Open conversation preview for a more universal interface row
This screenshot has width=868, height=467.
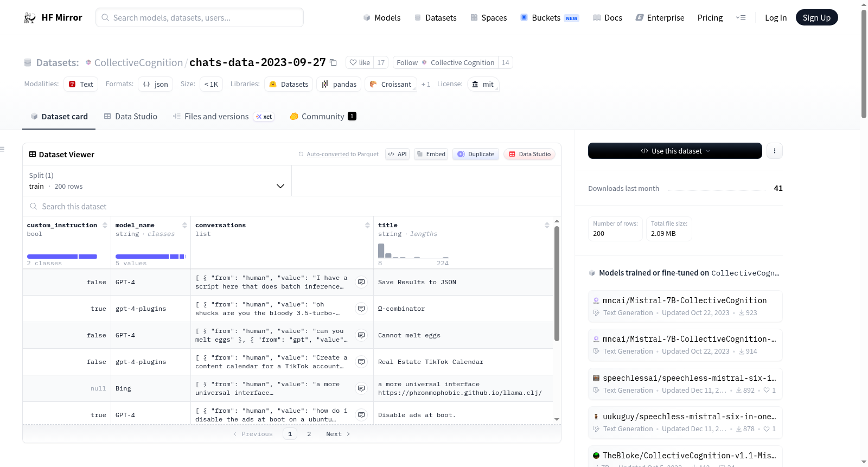(361, 388)
